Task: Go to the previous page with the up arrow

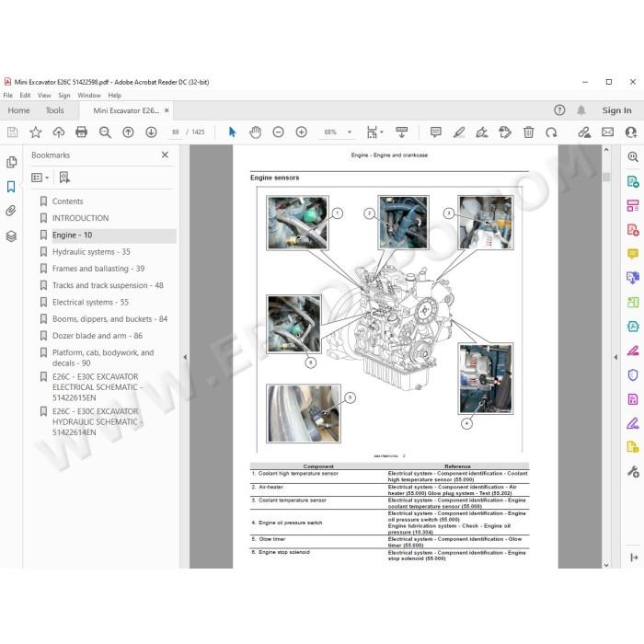Action: click(x=128, y=132)
